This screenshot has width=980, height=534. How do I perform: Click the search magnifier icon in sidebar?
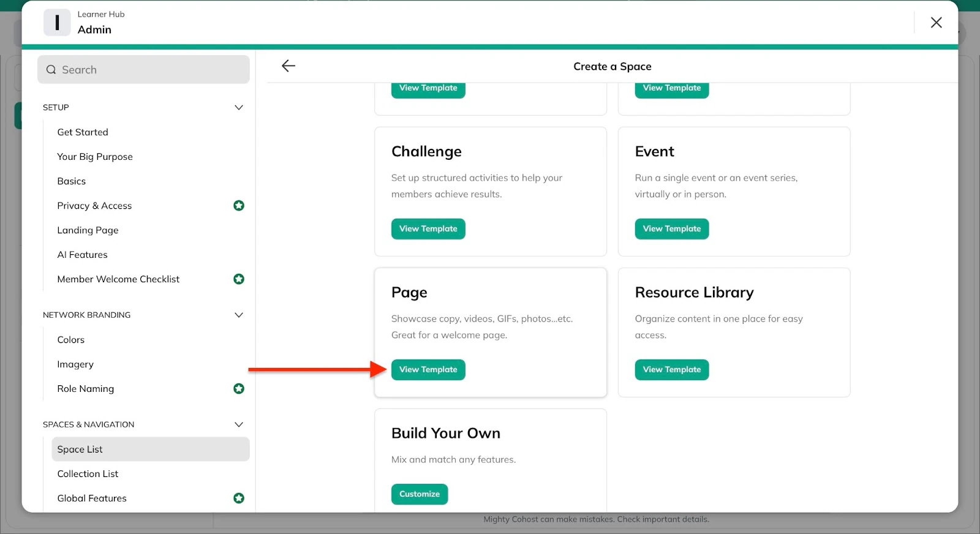(51, 70)
